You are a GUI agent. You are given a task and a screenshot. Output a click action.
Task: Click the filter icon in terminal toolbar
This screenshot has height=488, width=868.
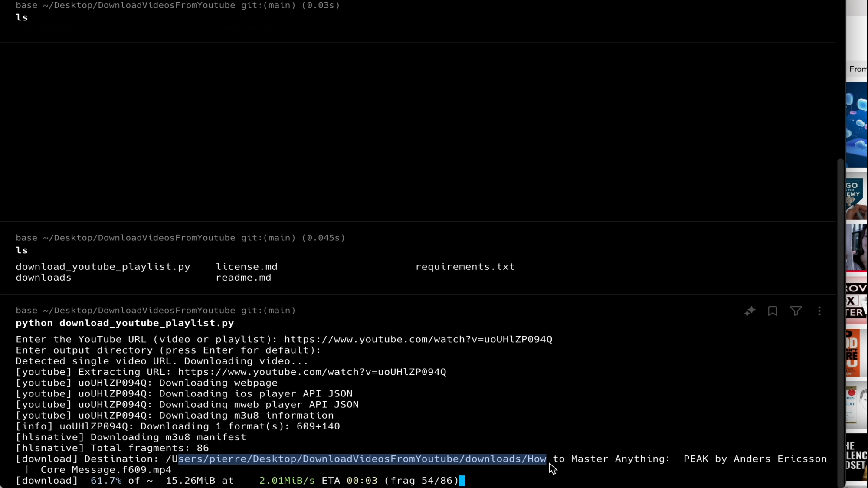point(796,311)
